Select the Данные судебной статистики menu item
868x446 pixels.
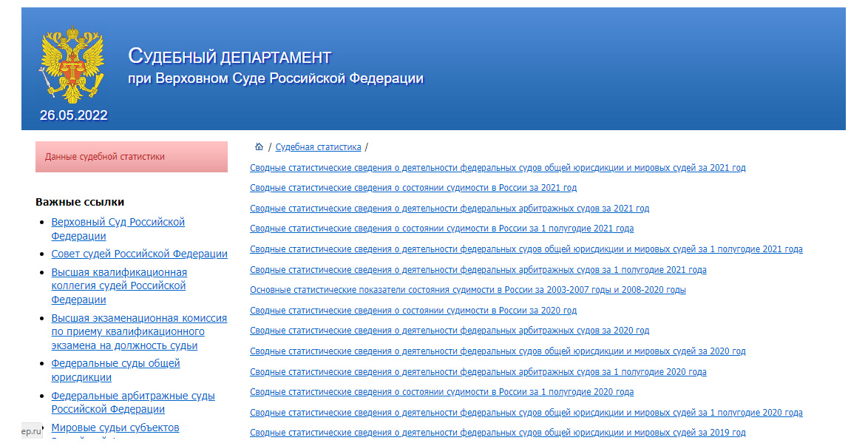coord(131,157)
